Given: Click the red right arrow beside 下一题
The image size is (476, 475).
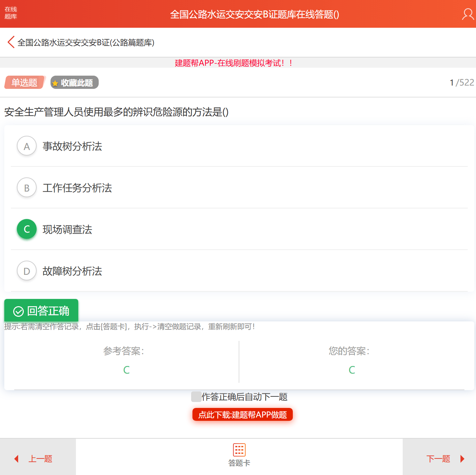Looking at the screenshot, I should pos(462,459).
